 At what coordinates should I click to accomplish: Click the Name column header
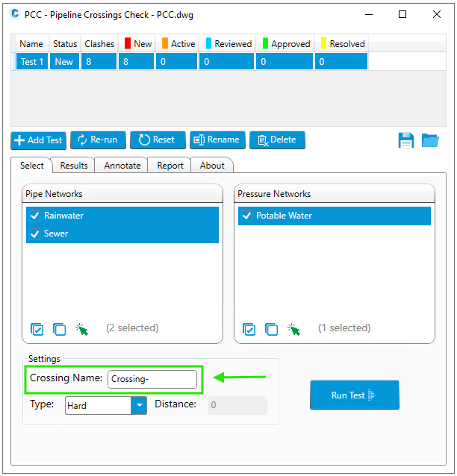31,44
